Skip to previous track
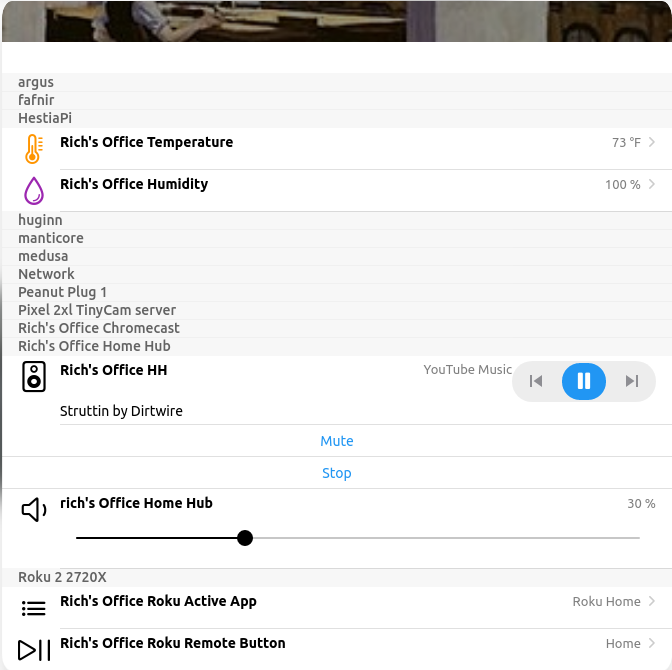This screenshot has width=672, height=670. click(536, 381)
